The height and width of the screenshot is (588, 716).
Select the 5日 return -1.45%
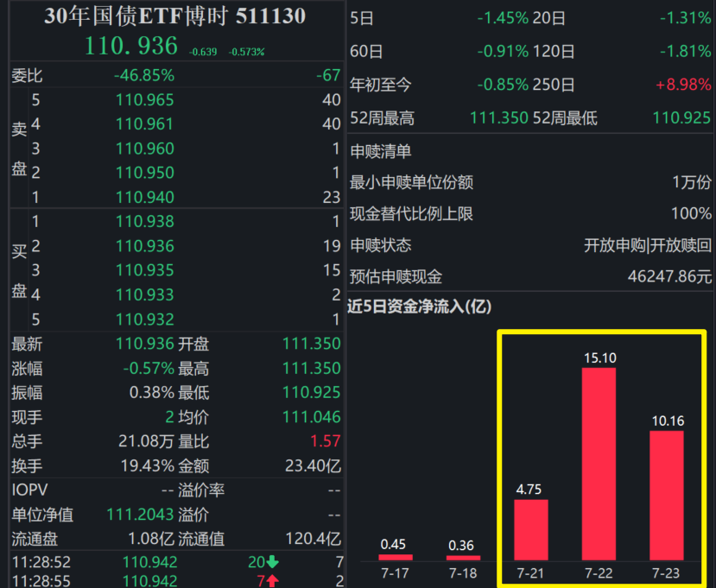503,18
